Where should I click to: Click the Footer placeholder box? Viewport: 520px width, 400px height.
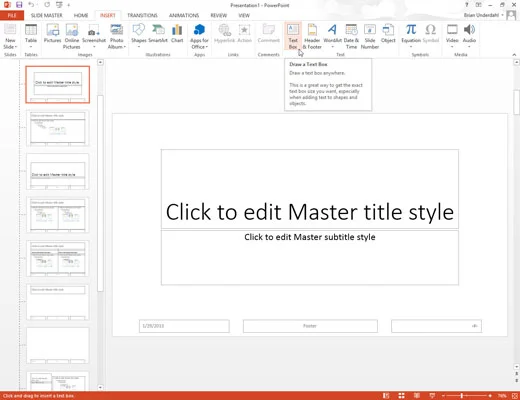coord(310,326)
